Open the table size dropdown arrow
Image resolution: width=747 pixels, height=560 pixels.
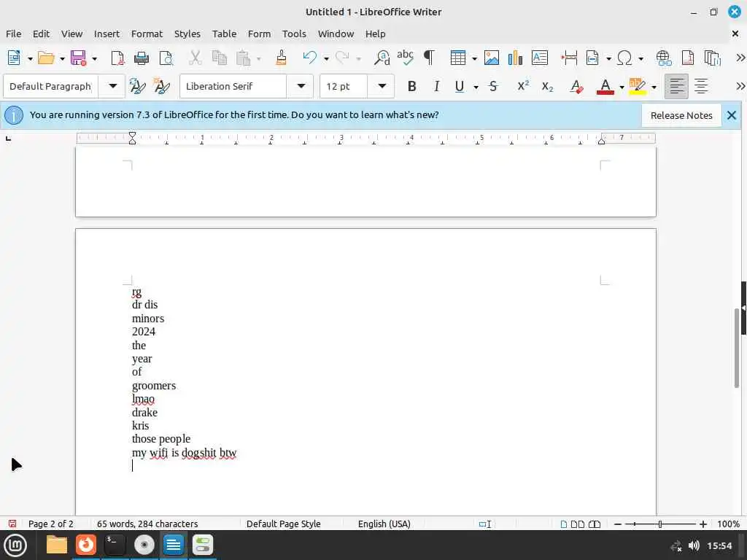coord(474,59)
